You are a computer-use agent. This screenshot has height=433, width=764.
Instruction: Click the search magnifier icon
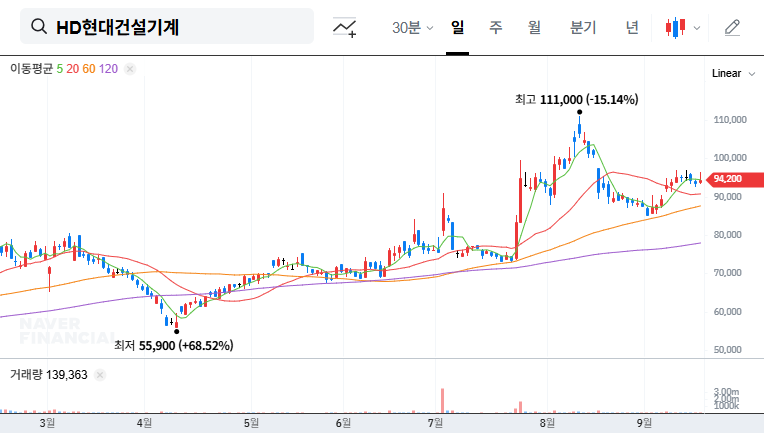(39, 27)
